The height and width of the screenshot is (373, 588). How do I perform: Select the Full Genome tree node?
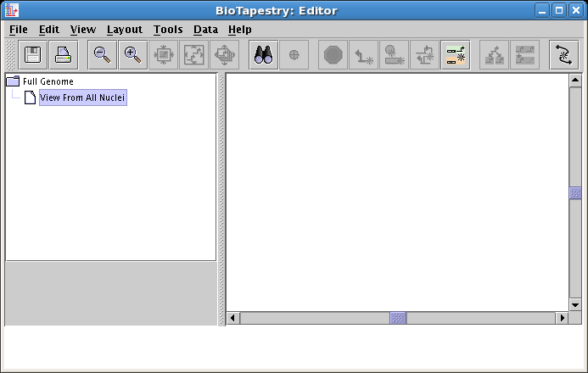[48, 81]
